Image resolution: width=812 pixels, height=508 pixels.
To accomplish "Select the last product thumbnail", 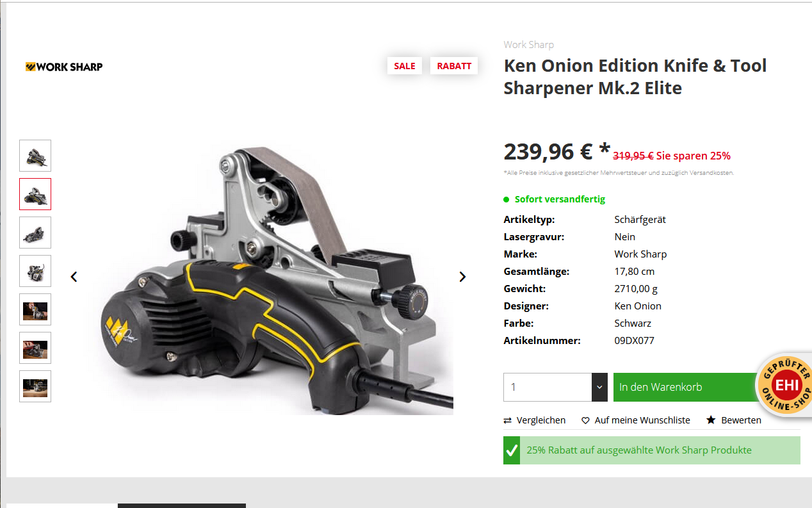I will [x=35, y=386].
